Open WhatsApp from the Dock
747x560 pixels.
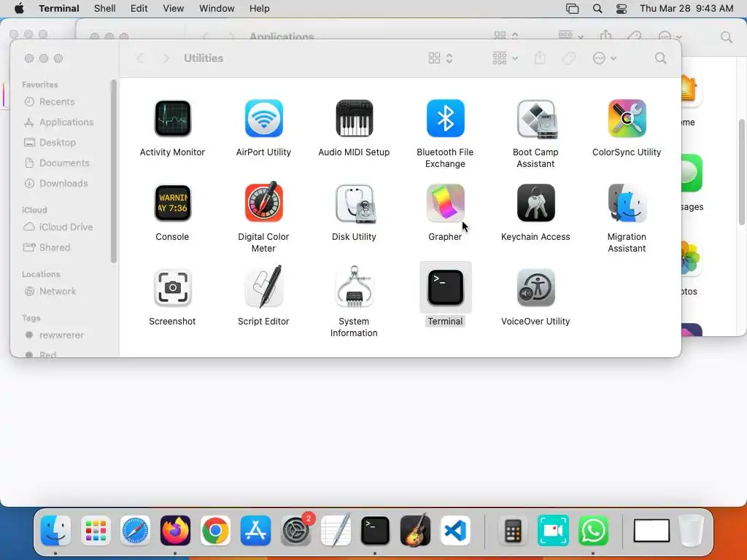coord(593,531)
